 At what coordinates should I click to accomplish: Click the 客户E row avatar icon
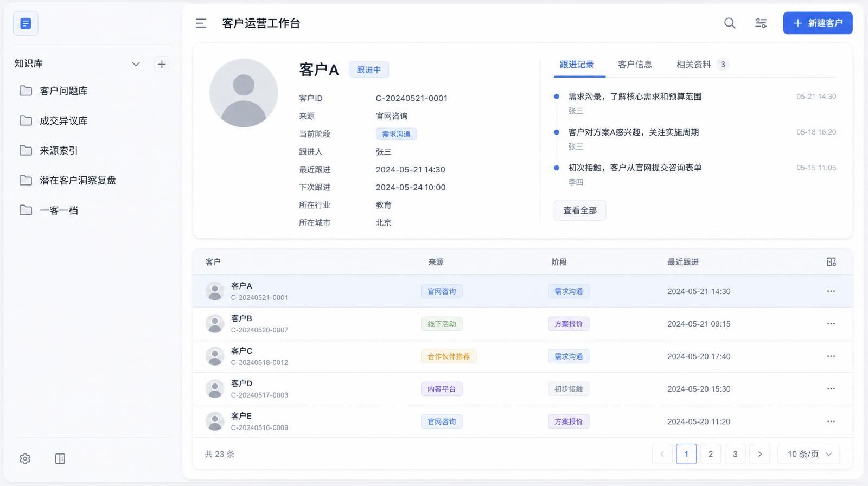(215, 421)
